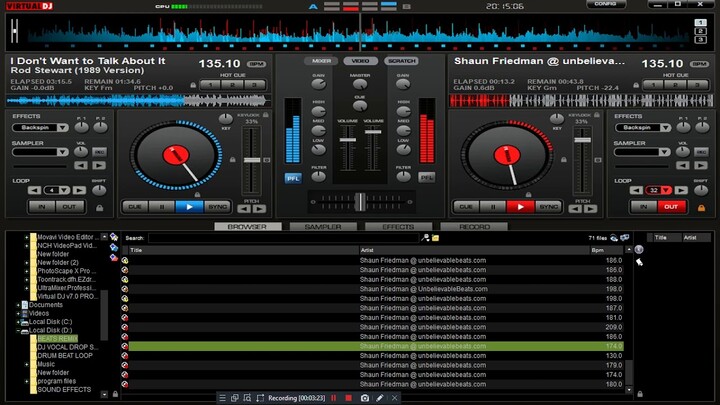
Task: Sync the right deck tempo
Action: (547, 206)
